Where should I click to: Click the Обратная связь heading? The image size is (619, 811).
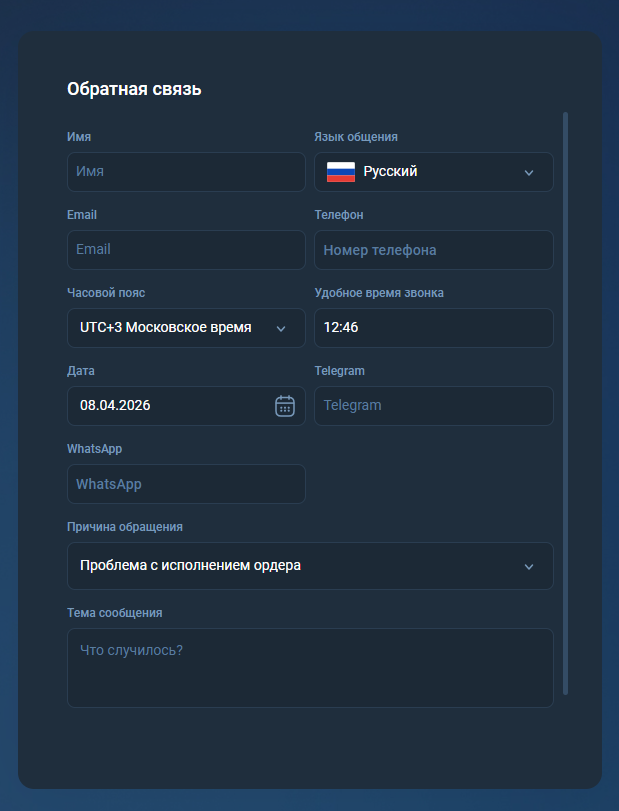[x=134, y=89]
